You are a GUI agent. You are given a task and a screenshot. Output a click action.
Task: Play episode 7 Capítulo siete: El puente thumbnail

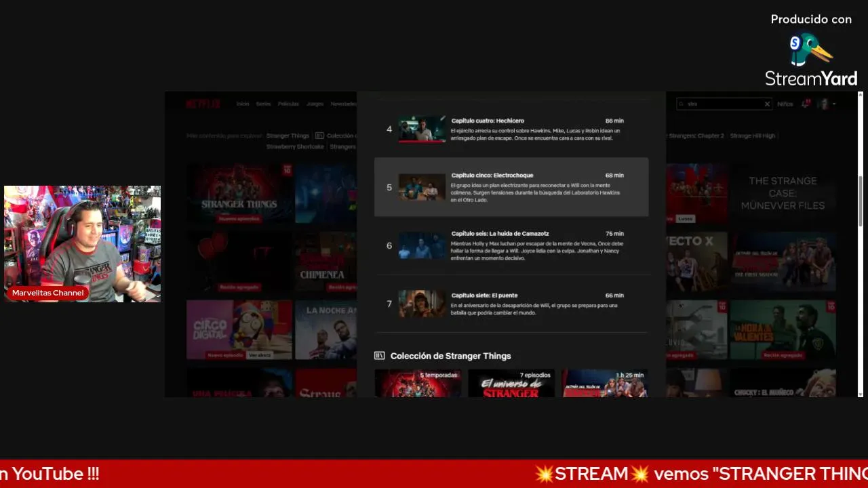pos(422,304)
